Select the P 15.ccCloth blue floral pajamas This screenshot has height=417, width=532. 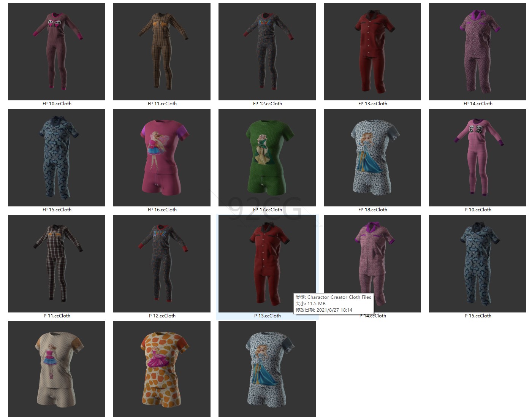coord(477,263)
